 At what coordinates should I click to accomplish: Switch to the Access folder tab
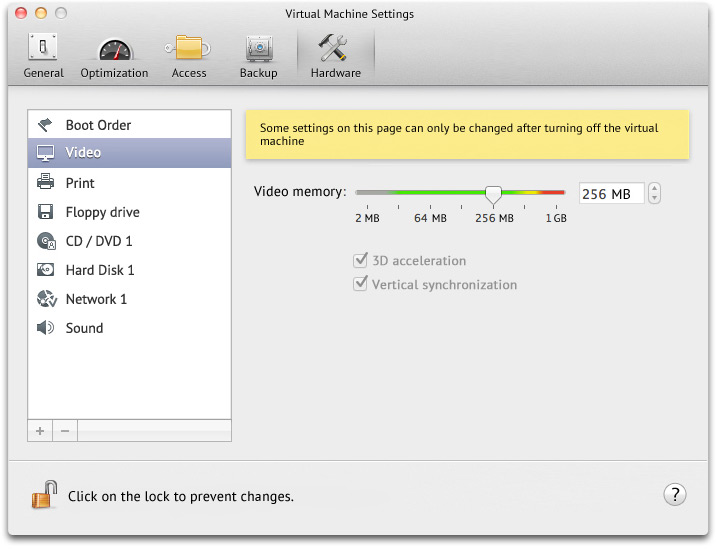click(x=188, y=57)
